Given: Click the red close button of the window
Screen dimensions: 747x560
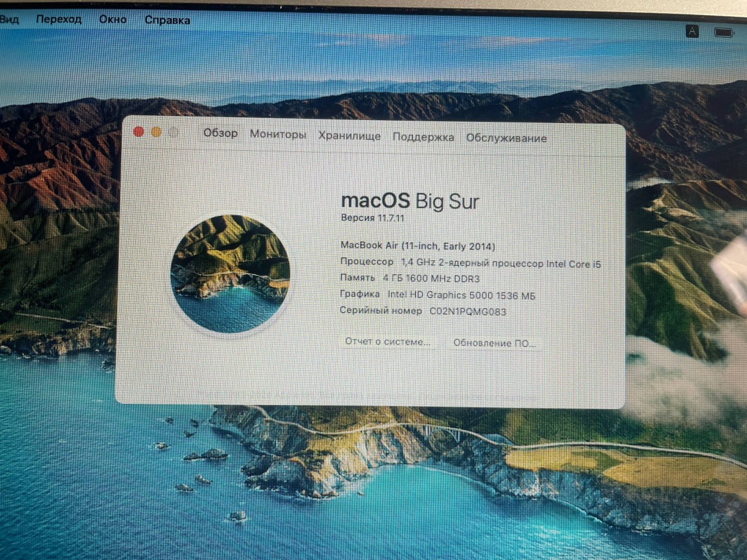Looking at the screenshot, I should (139, 132).
